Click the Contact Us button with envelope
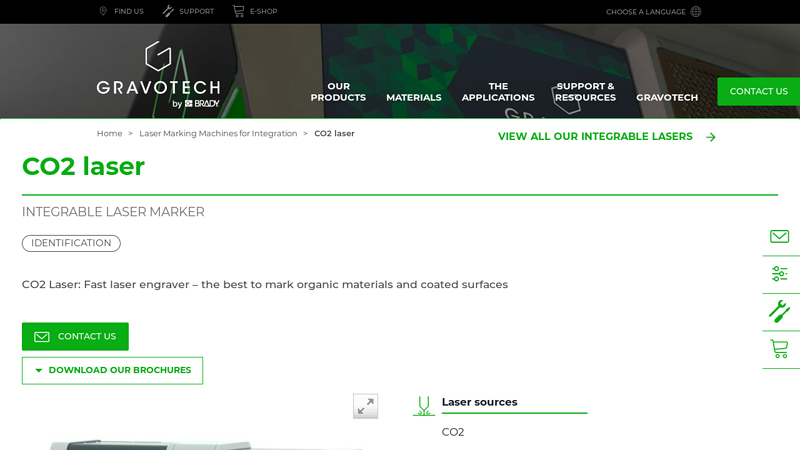 pos(75,337)
